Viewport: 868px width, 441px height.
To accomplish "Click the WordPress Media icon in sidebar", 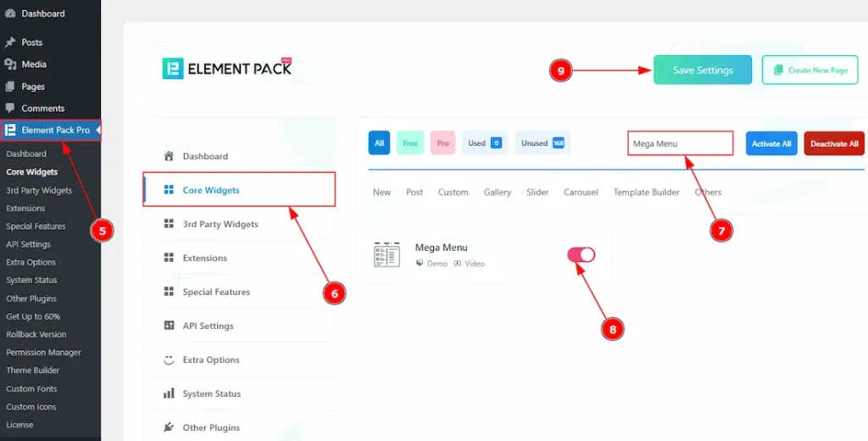I will (x=10, y=64).
